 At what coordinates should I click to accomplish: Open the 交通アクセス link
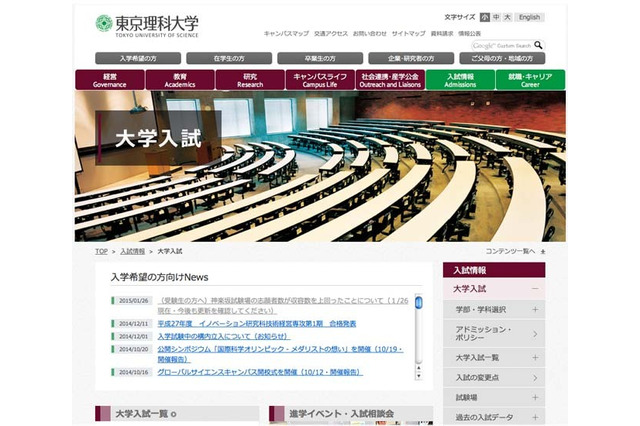(x=331, y=33)
